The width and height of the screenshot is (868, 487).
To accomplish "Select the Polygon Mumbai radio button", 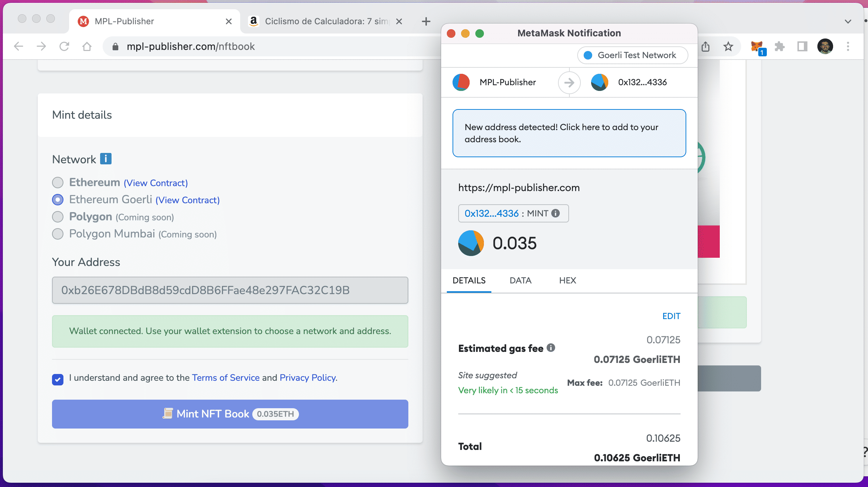I will (58, 234).
